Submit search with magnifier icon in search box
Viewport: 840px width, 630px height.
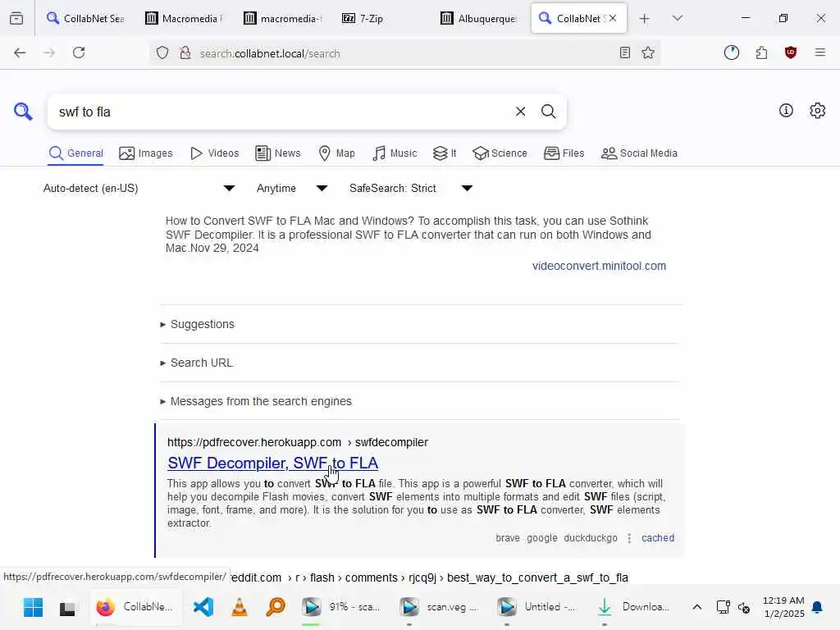click(x=548, y=112)
